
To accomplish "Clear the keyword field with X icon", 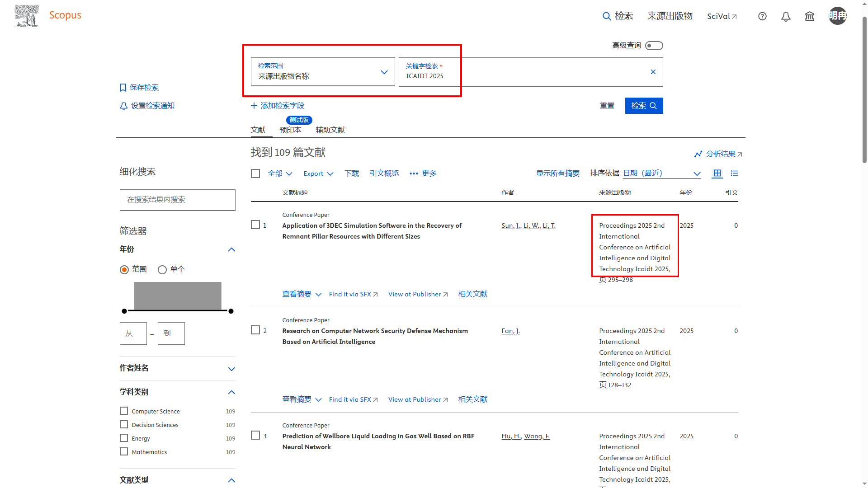I will (x=653, y=72).
